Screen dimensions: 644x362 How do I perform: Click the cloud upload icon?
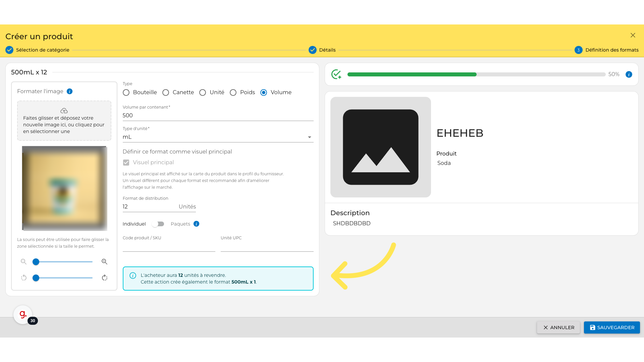(64, 111)
